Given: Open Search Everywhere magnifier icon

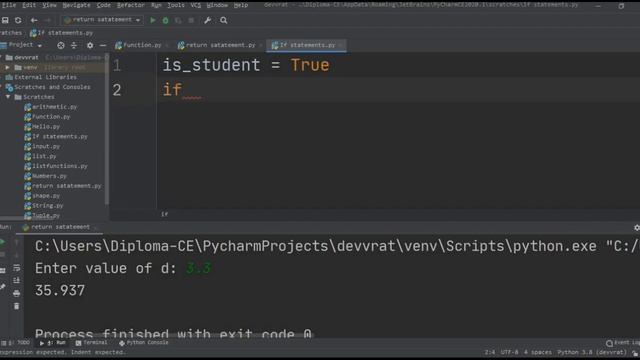Looking at the screenshot, I should point(224,20).
